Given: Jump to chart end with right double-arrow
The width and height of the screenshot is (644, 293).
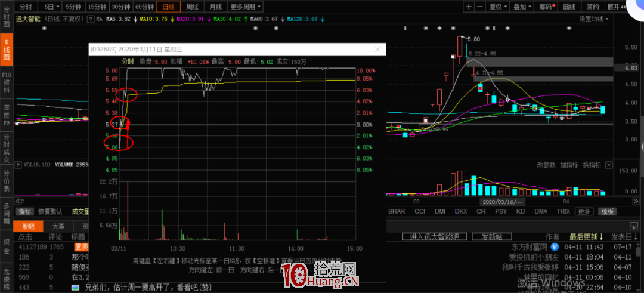Looking at the screenshot, I should click(636, 201).
